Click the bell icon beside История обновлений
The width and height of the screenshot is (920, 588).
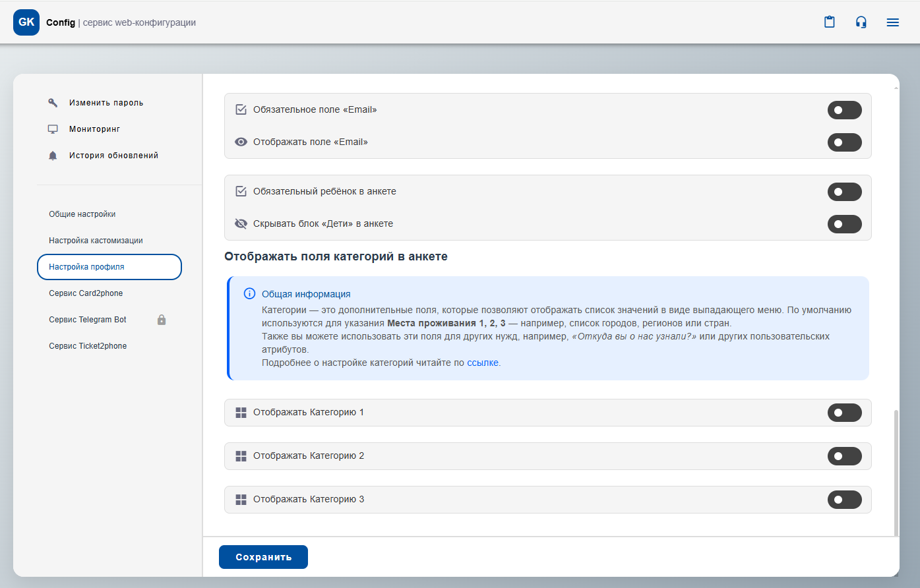pyautogui.click(x=53, y=156)
